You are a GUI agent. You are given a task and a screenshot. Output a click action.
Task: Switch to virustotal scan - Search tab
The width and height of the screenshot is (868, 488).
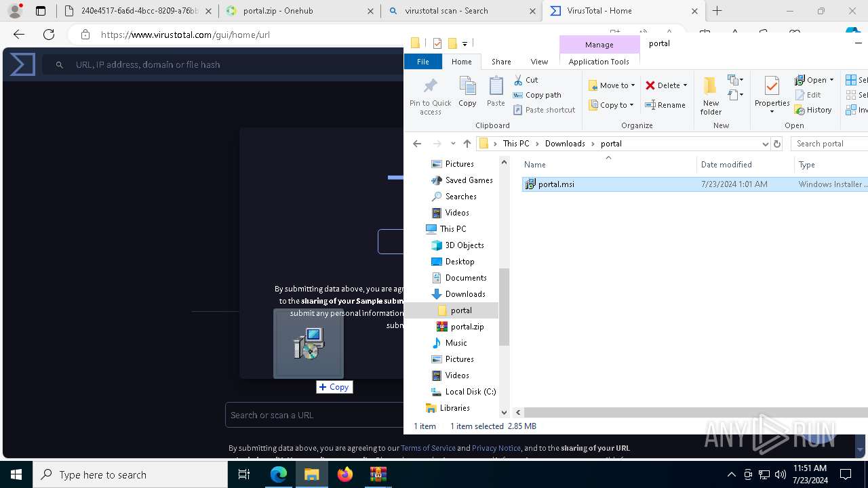461,11
